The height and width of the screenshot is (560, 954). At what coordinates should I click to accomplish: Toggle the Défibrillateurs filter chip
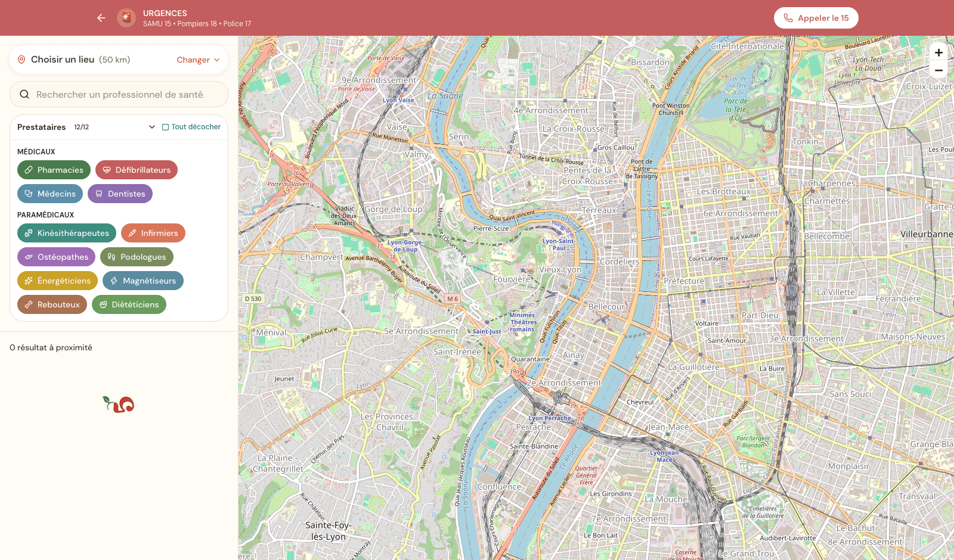[137, 170]
